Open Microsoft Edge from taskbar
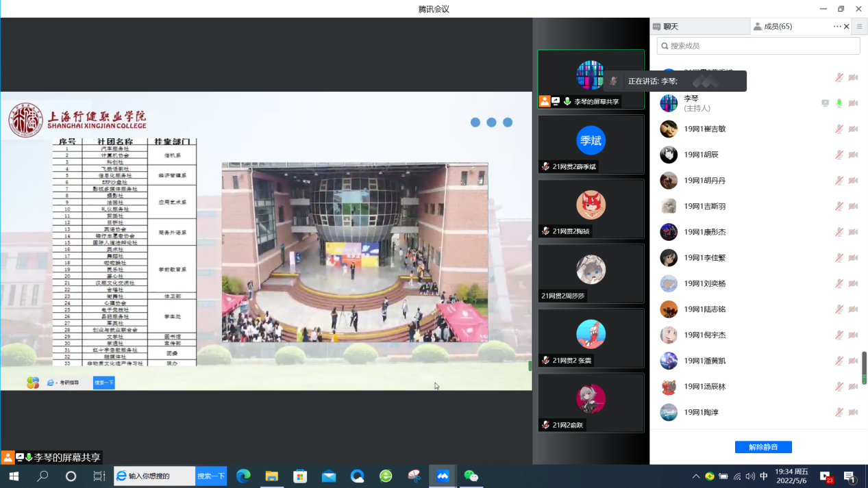 (243, 476)
